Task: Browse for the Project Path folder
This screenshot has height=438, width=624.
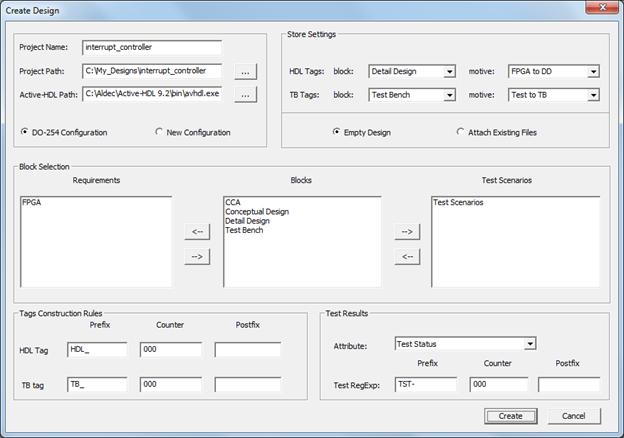Action: tap(246, 72)
